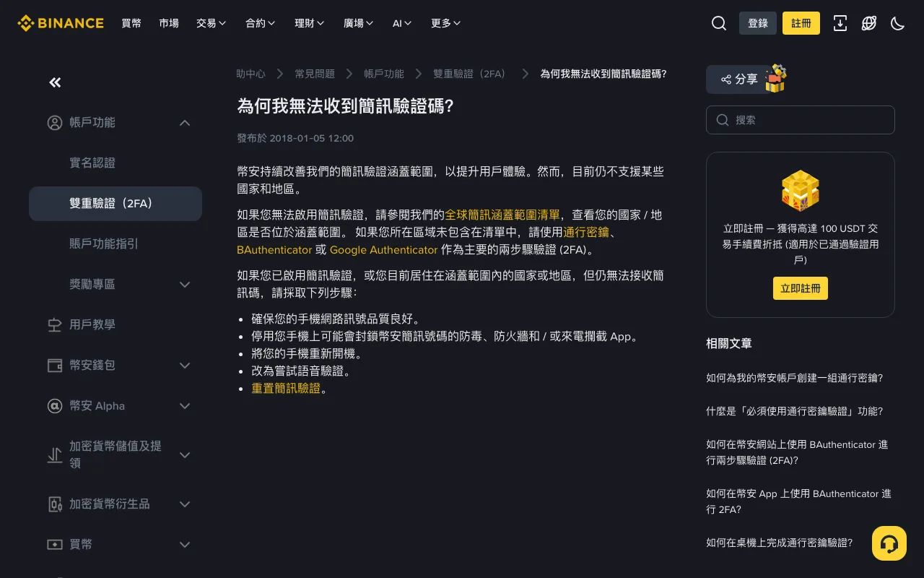Viewport: 924px width, 578px height.
Task: Click the Binance logo
Action: 61,23
